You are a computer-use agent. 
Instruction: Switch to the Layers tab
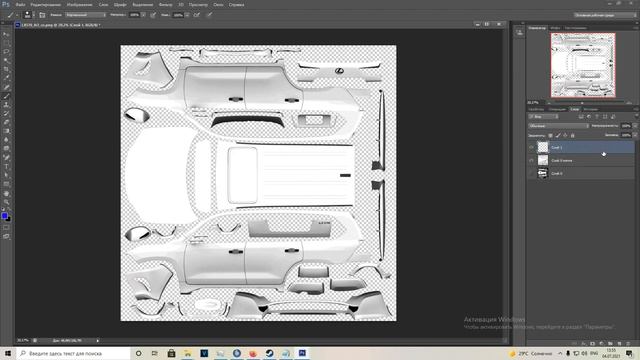pyautogui.click(x=574, y=109)
